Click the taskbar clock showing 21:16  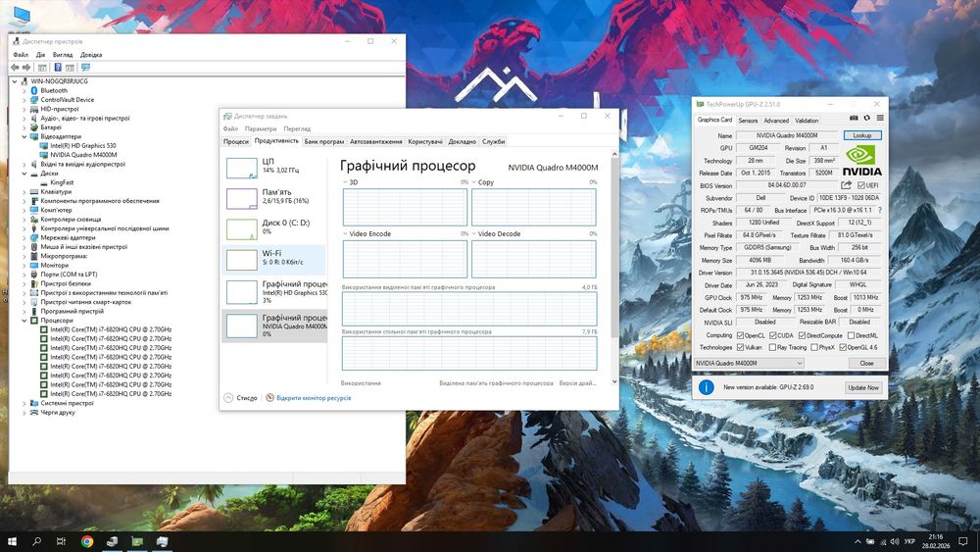pos(936,541)
